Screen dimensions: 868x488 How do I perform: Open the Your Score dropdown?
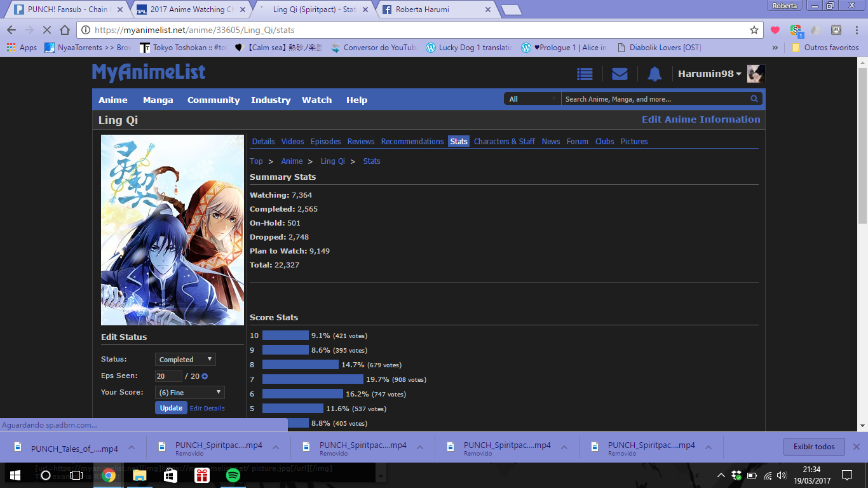189,393
